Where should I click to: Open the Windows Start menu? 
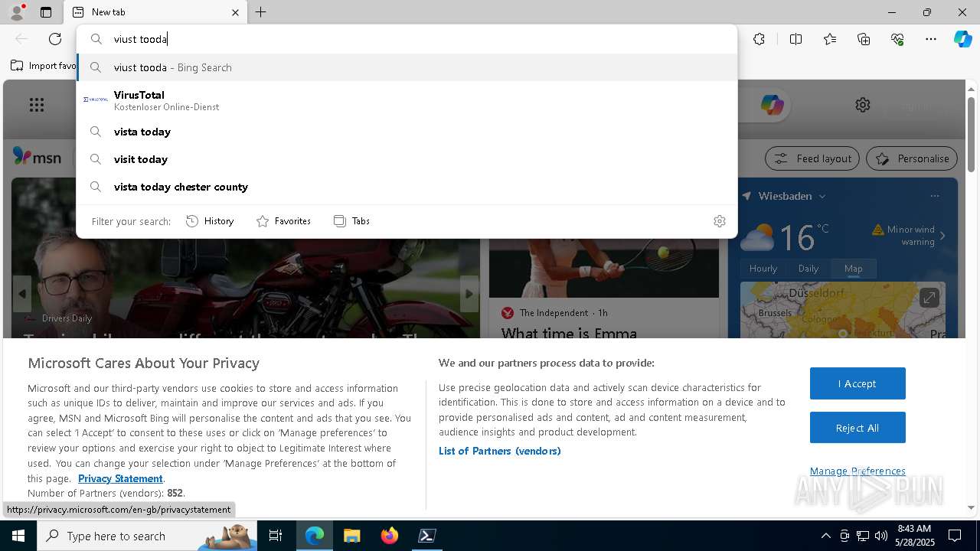[18, 536]
